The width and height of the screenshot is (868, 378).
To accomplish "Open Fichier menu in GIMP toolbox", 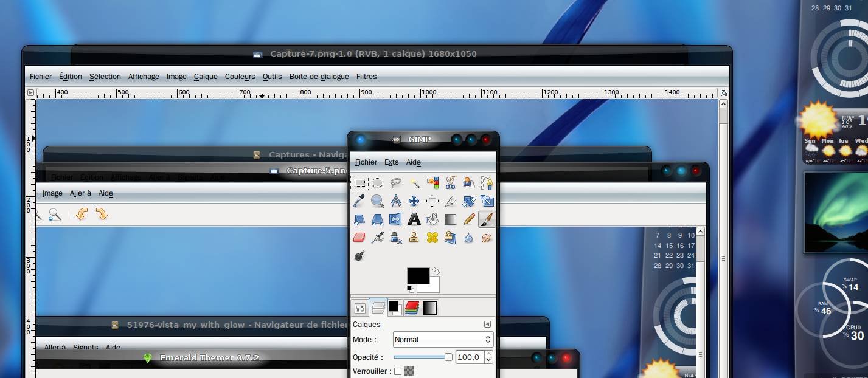I will (x=366, y=162).
